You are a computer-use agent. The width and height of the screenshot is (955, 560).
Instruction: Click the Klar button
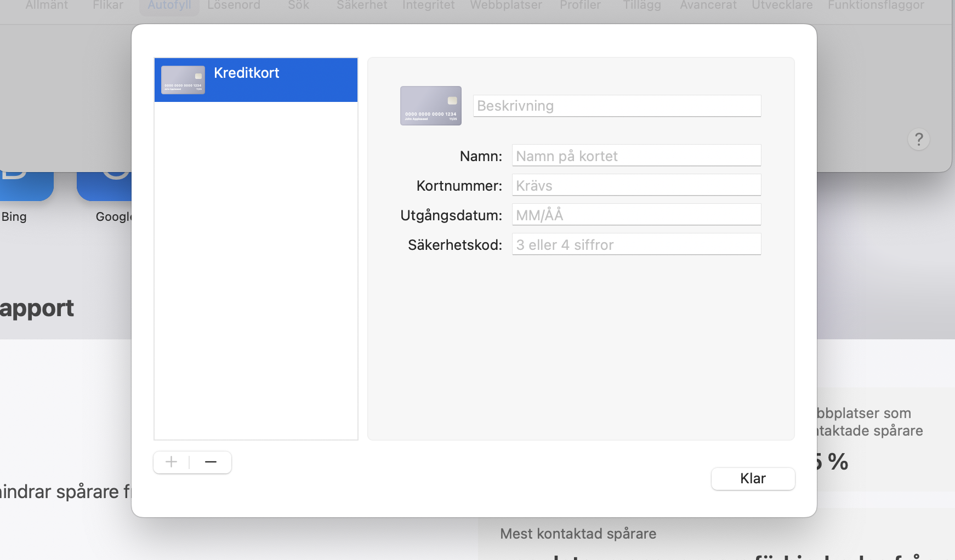tap(753, 478)
